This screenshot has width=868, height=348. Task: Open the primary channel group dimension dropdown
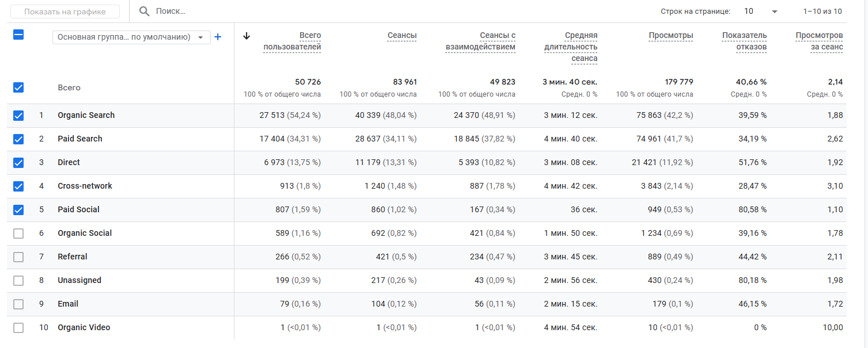coord(131,37)
